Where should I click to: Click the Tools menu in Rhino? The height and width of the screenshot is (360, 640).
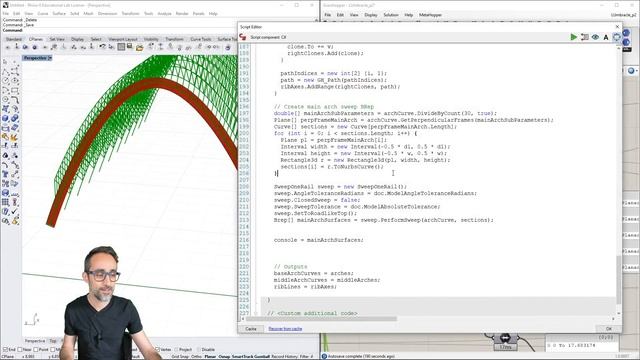(x=148, y=13)
